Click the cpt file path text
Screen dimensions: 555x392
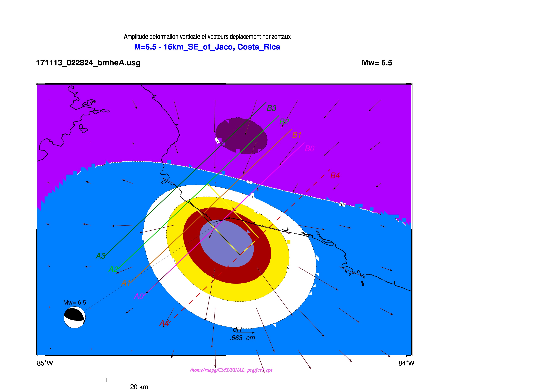(x=231, y=370)
